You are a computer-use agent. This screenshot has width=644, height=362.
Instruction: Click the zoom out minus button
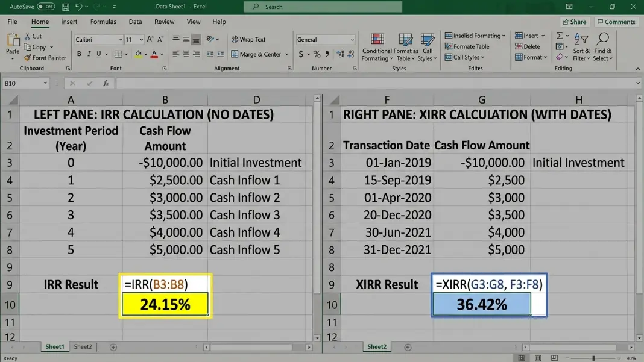pos(567,358)
